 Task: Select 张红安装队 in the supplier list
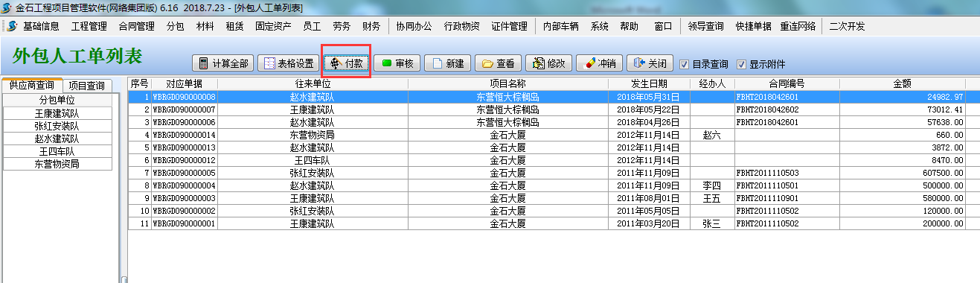click(x=57, y=126)
